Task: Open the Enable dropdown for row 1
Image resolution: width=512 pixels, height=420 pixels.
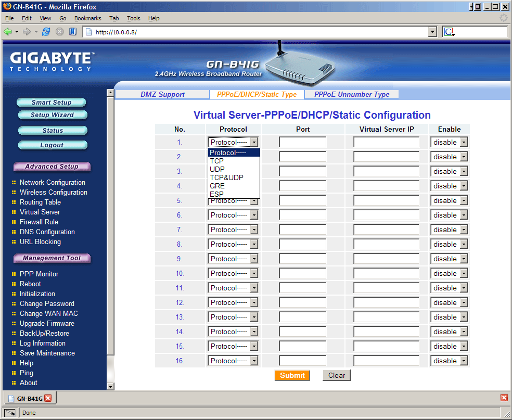Action: (x=450, y=142)
